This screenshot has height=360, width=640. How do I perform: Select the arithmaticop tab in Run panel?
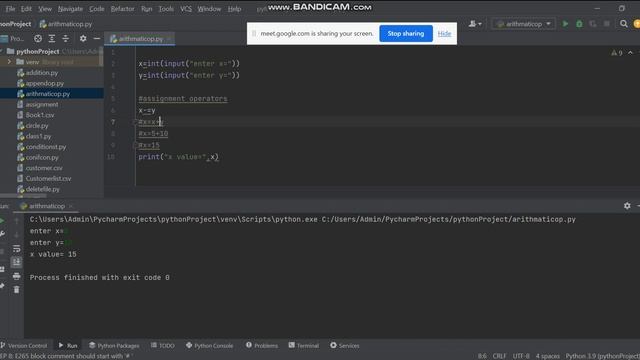pos(47,206)
